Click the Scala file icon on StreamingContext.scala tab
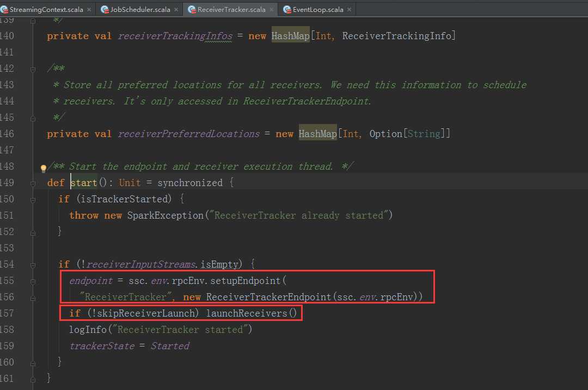 [x=4, y=10]
